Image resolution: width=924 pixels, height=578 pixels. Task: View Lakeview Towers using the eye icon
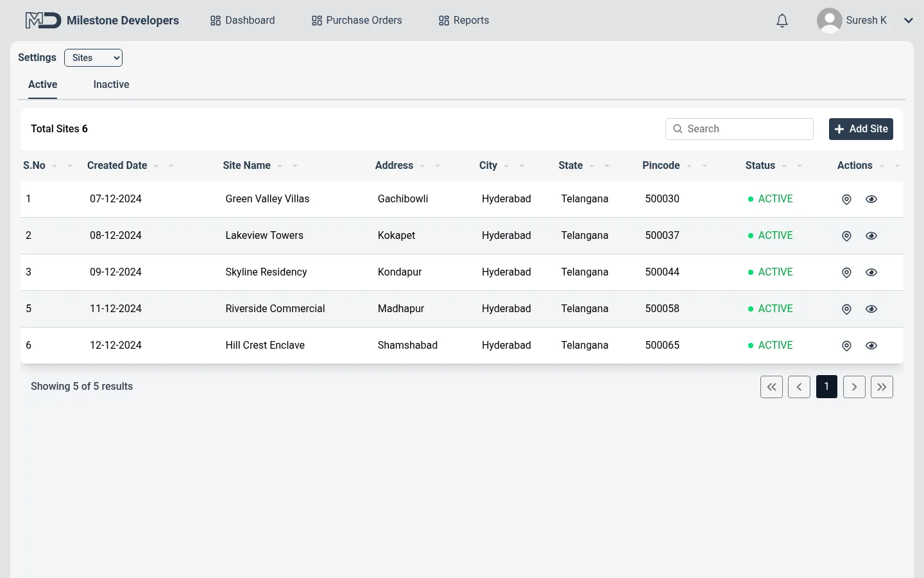[x=871, y=236]
